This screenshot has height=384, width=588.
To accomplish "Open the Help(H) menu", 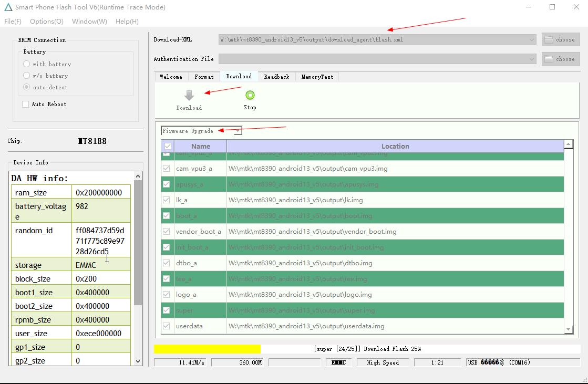I will pyautogui.click(x=127, y=22).
